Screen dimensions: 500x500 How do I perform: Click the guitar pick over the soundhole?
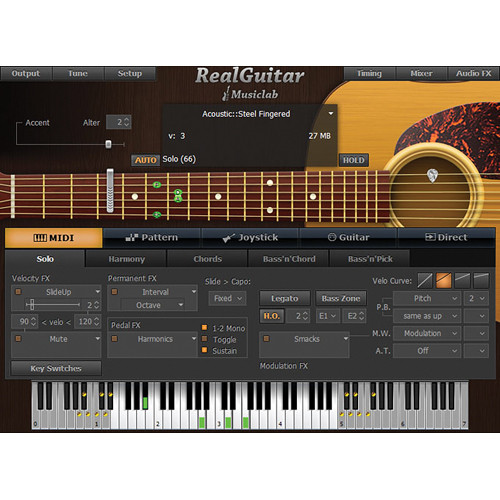[x=432, y=175]
